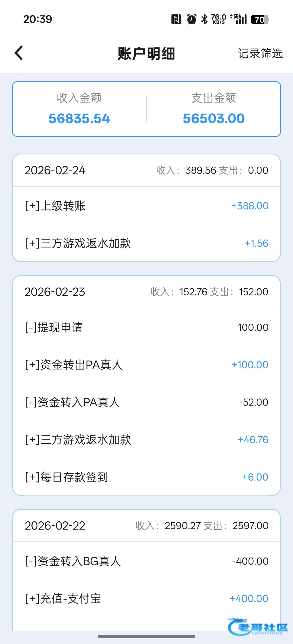Open the 提现申请 -100.00 record
The width and height of the screenshot is (293, 644).
tap(146, 327)
